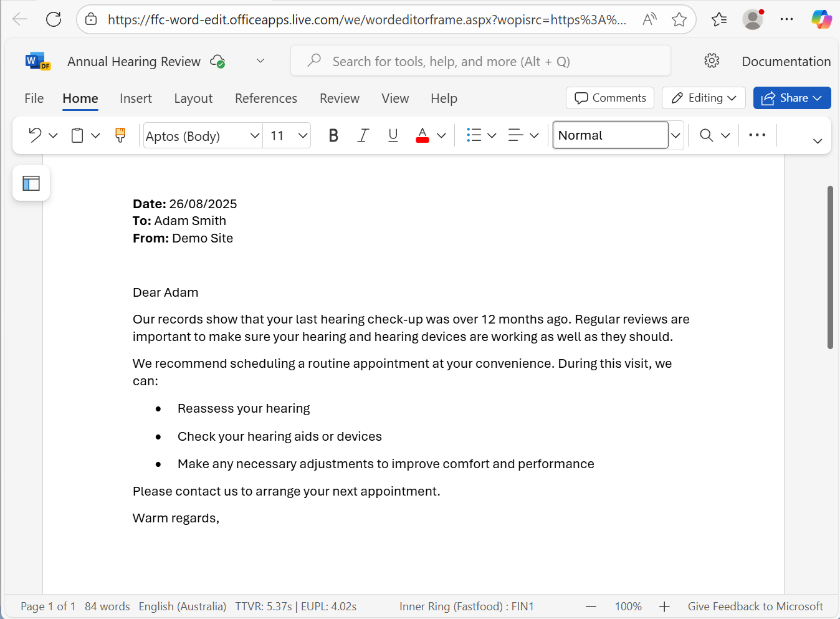Image resolution: width=840 pixels, height=619 pixels.
Task: Click the paragraph alignment icon
Action: [515, 135]
